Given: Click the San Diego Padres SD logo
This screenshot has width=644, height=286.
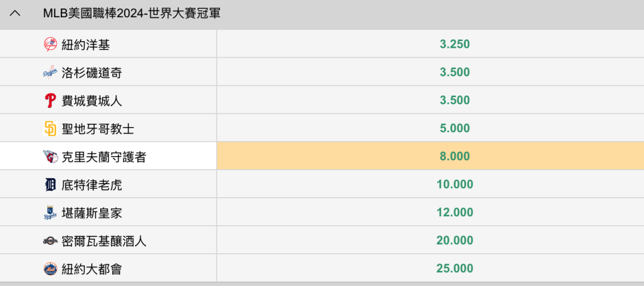Looking at the screenshot, I should tap(50, 129).
